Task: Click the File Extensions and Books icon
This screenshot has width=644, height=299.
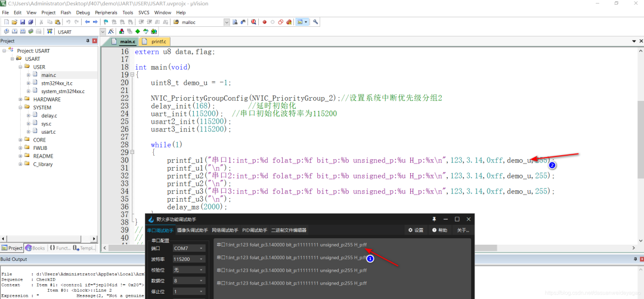Action: (122, 32)
